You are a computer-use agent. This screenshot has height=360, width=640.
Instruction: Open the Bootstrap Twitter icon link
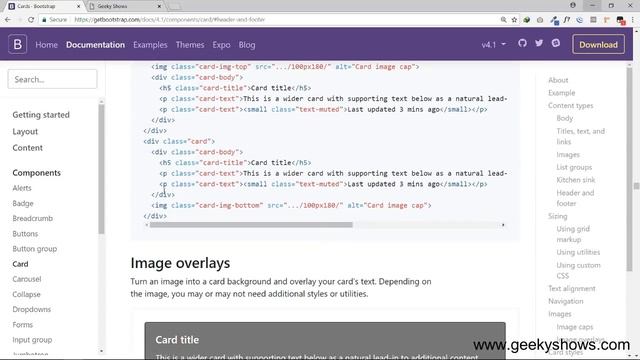(x=539, y=43)
